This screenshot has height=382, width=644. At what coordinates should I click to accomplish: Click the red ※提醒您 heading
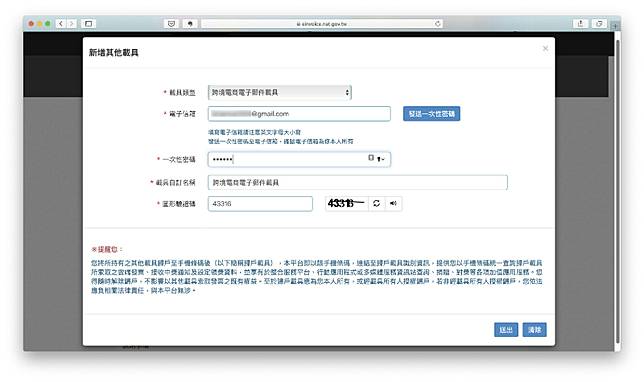[x=107, y=249]
